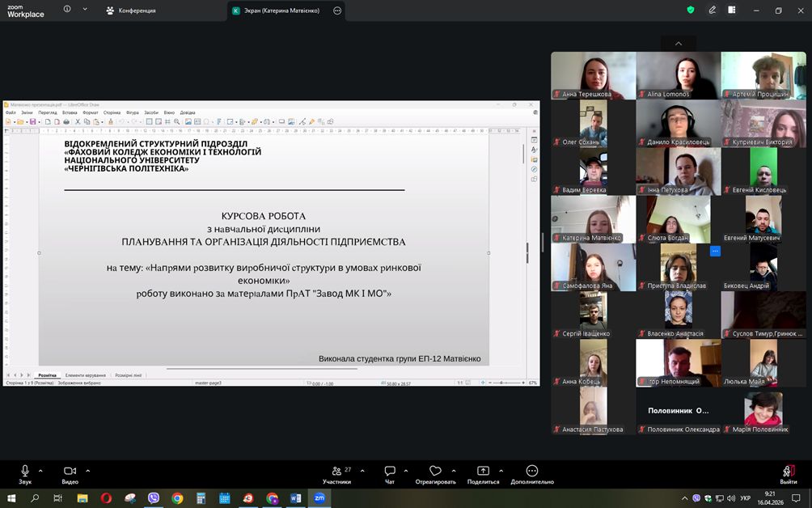The height and width of the screenshot is (508, 812).
Task: Open options for shared screen tab
Action: click(x=337, y=11)
